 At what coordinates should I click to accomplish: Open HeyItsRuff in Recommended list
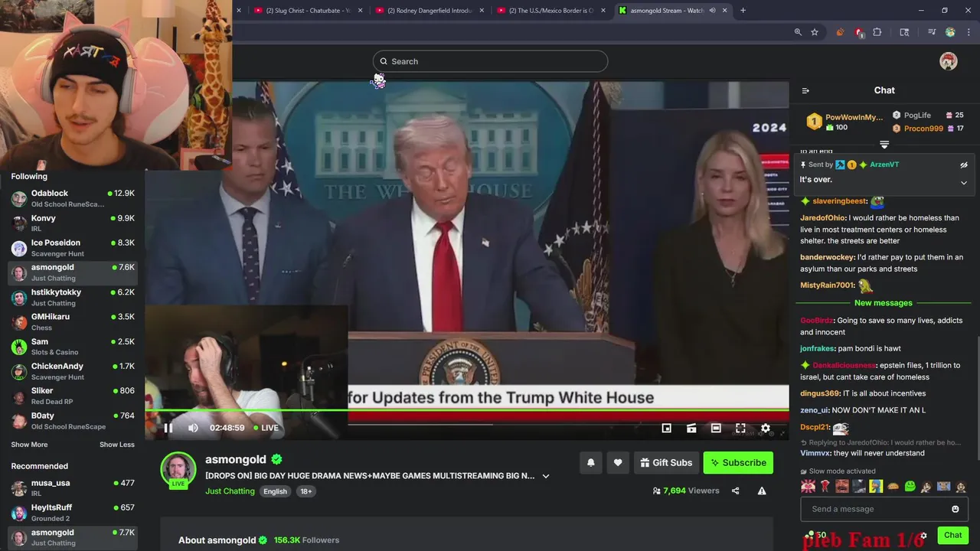click(x=73, y=513)
